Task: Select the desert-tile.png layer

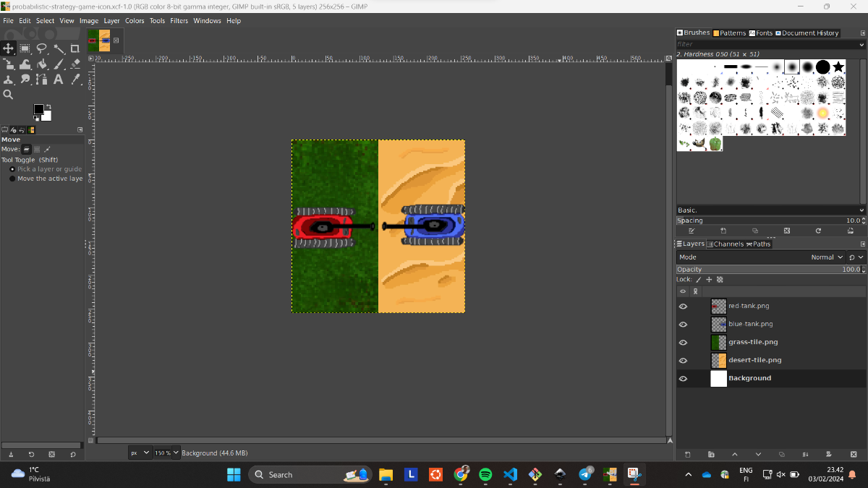Action: click(754, 360)
